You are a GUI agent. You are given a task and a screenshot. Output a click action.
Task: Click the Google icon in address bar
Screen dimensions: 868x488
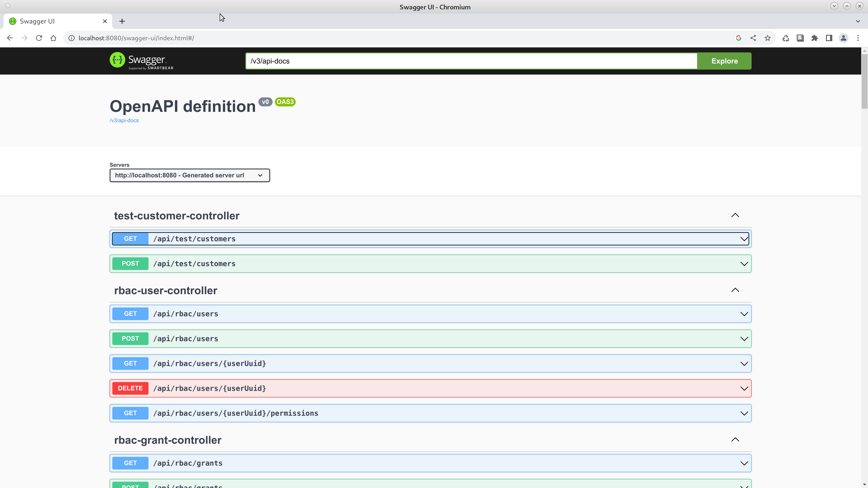[739, 38]
